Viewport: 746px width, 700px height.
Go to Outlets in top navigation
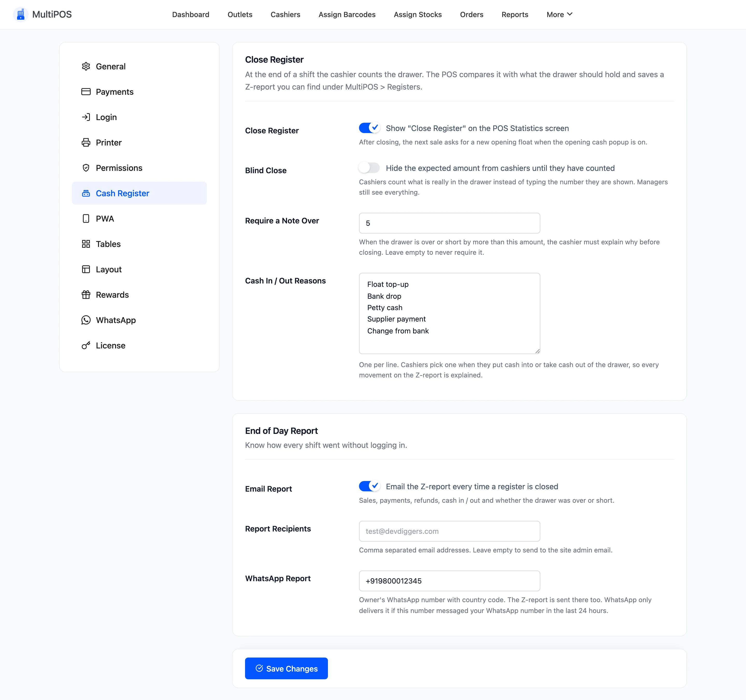pos(240,14)
